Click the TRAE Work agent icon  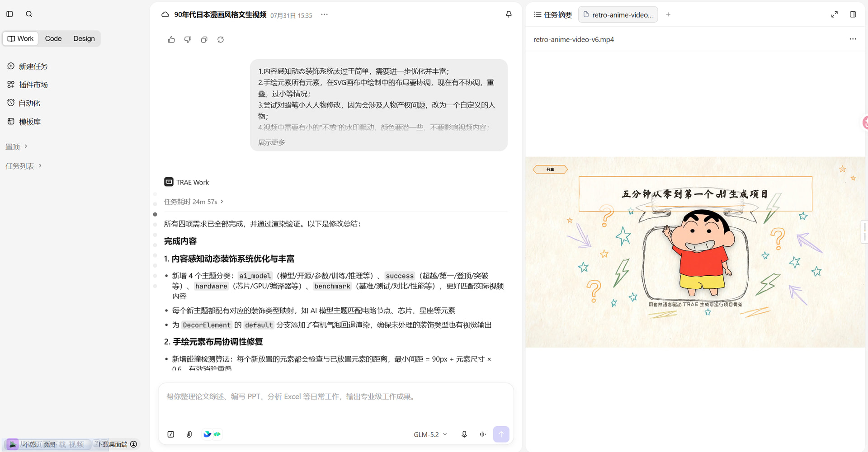coord(169,182)
